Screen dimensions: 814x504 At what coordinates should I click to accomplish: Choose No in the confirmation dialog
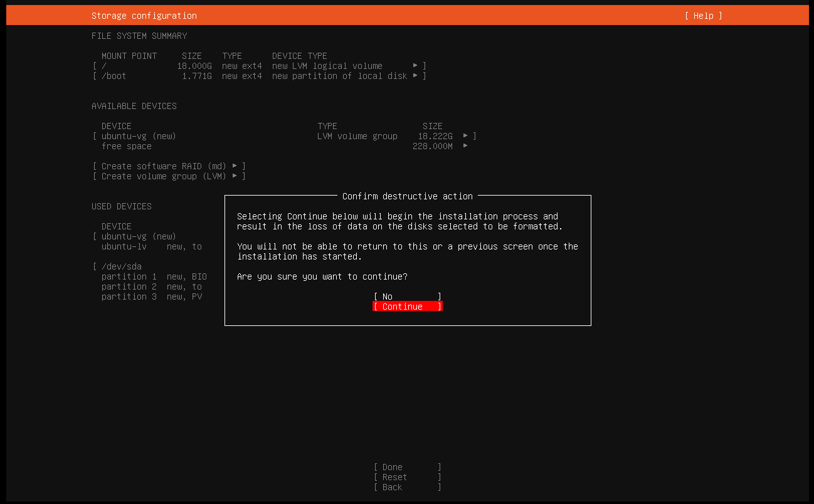pyautogui.click(x=407, y=297)
